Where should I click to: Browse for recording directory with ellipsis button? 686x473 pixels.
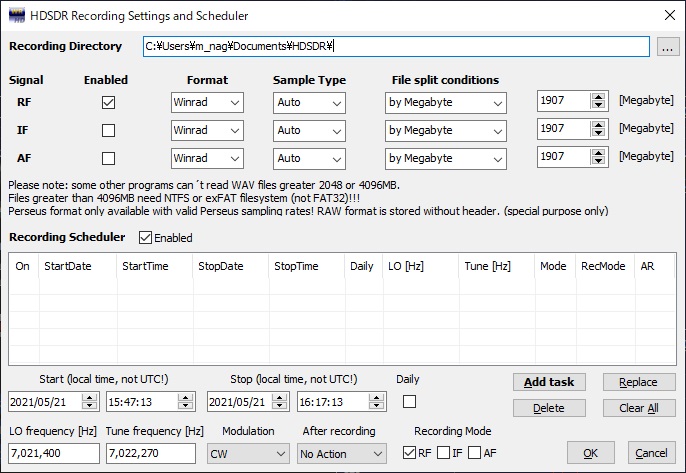point(668,47)
